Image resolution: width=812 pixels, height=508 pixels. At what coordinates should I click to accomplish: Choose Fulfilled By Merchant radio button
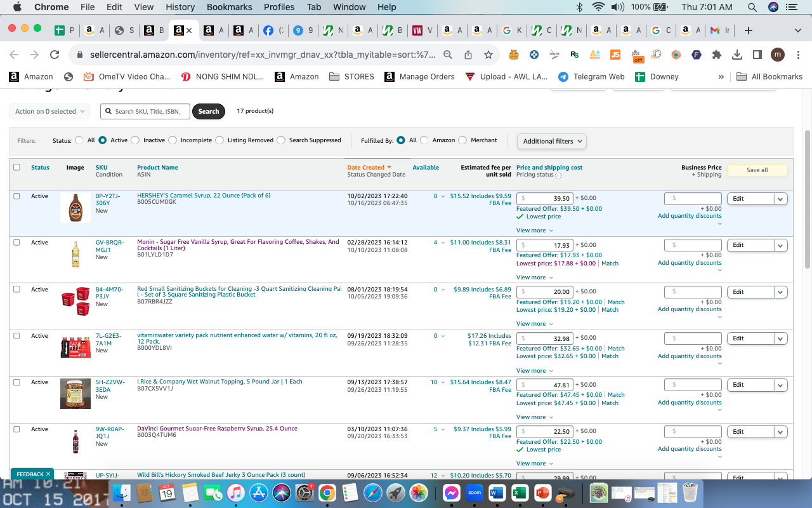pos(462,140)
